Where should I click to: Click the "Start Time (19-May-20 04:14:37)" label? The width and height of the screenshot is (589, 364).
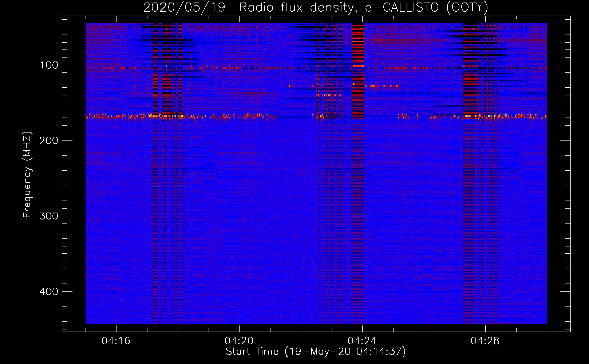pyautogui.click(x=316, y=352)
